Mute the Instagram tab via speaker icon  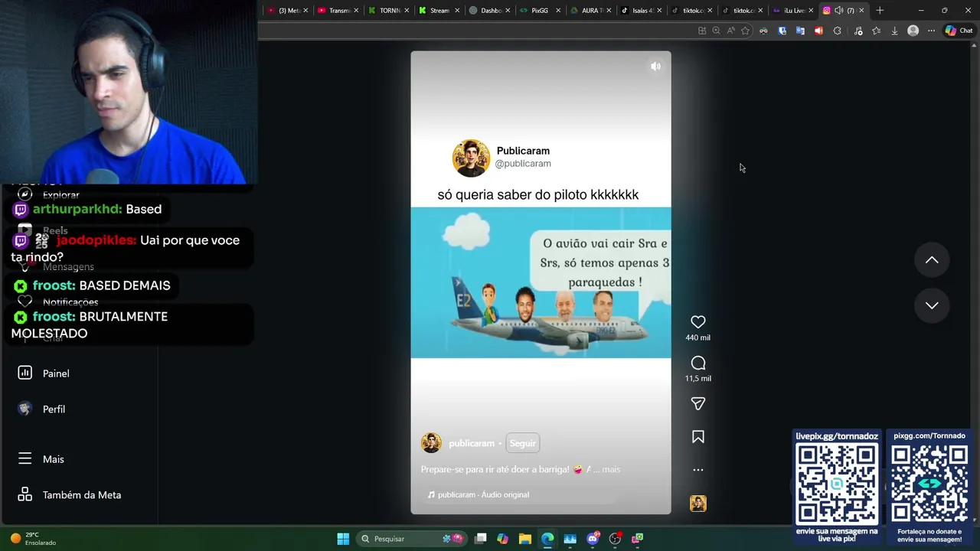click(838, 10)
